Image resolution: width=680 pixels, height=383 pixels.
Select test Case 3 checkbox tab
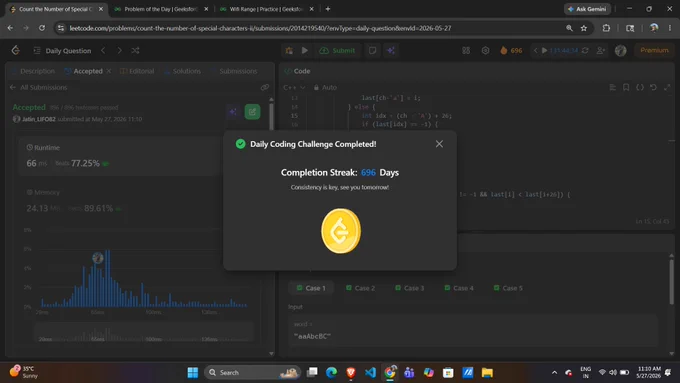pyautogui.click(x=409, y=288)
